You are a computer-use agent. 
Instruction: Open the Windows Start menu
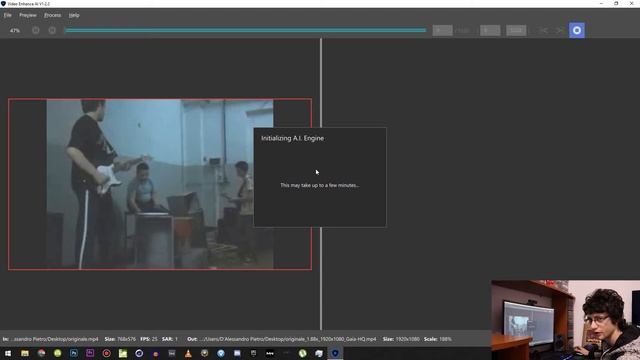click(x=8, y=353)
